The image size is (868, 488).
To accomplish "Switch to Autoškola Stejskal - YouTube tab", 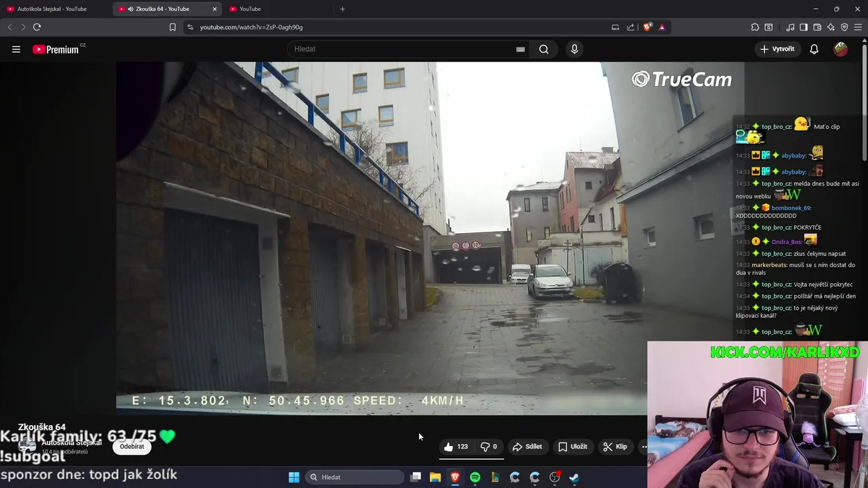I will point(53,9).
